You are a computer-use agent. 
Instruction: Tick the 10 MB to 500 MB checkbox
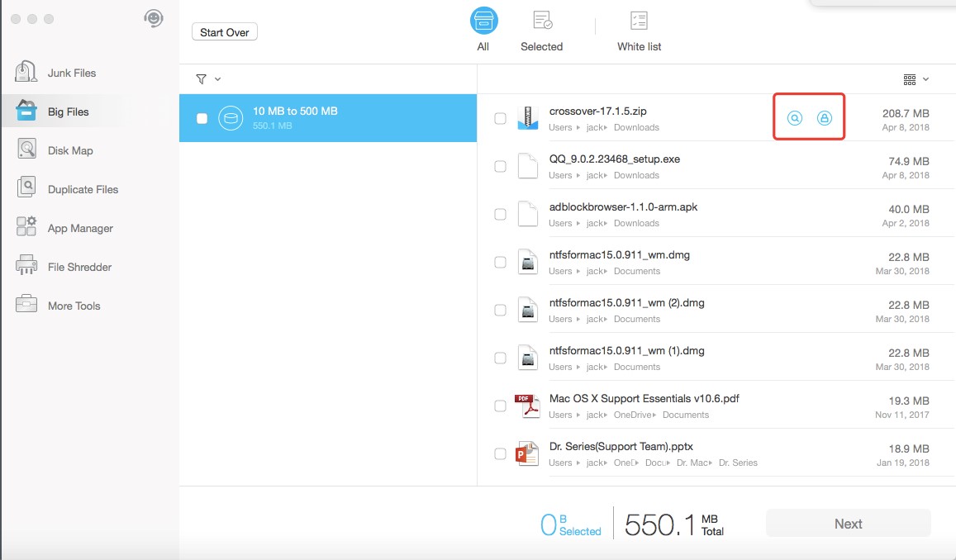click(202, 119)
